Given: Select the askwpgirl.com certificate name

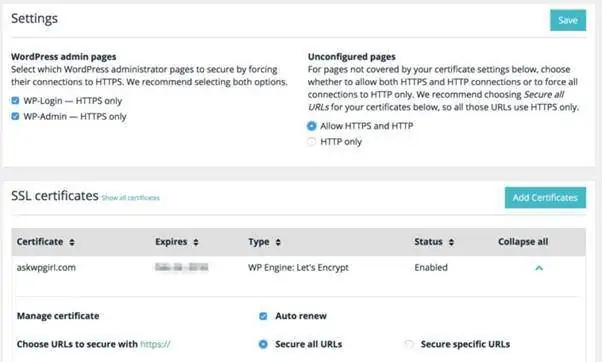Looking at the screenshot, I should (x=46, y=268).
